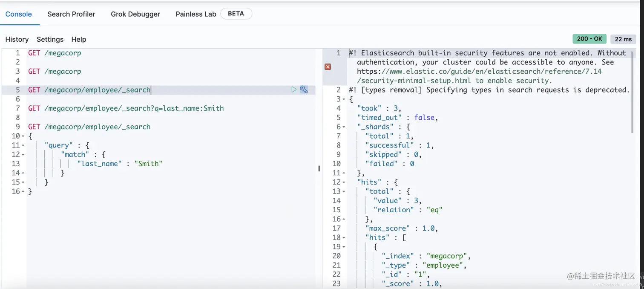
Task: Click the output panel vertical scrollbar
Action: (633, 92)
